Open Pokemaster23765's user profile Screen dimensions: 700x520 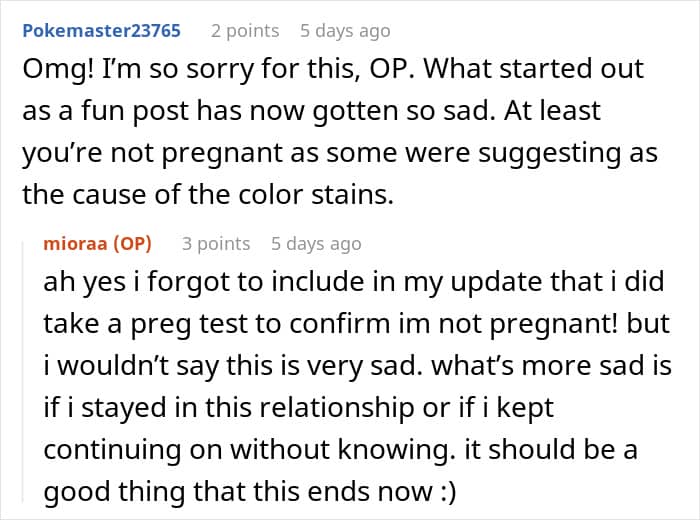click(101, 30)
